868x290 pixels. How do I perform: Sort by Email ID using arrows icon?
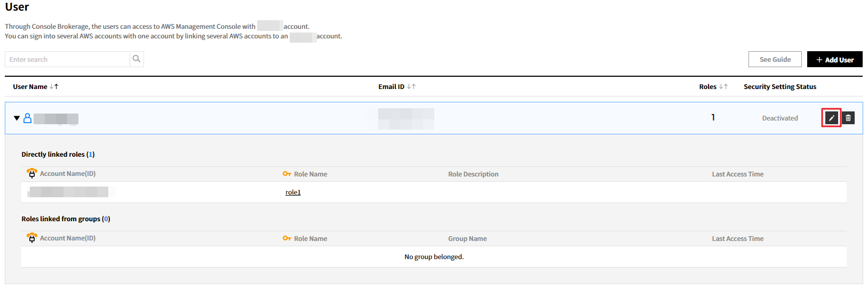coord(411,86)
